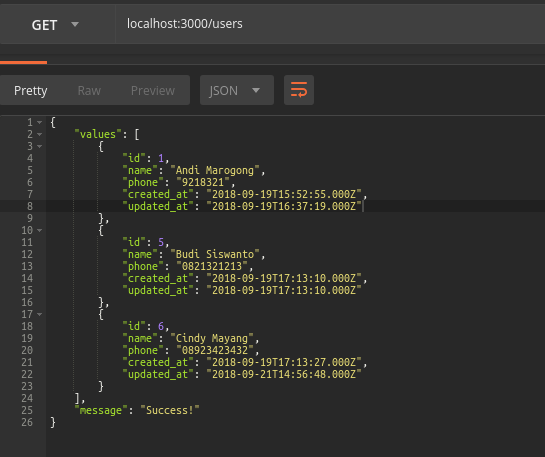Toggle the orange word wrap icon
The image size is (545, 457).
click(x=299, y=90)
